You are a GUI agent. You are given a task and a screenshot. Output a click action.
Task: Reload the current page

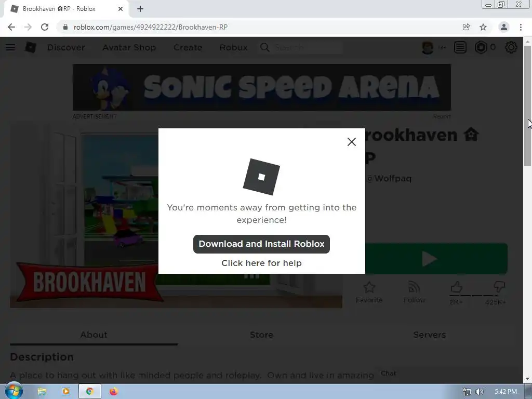pyautogui.click(x=45, y=27)
